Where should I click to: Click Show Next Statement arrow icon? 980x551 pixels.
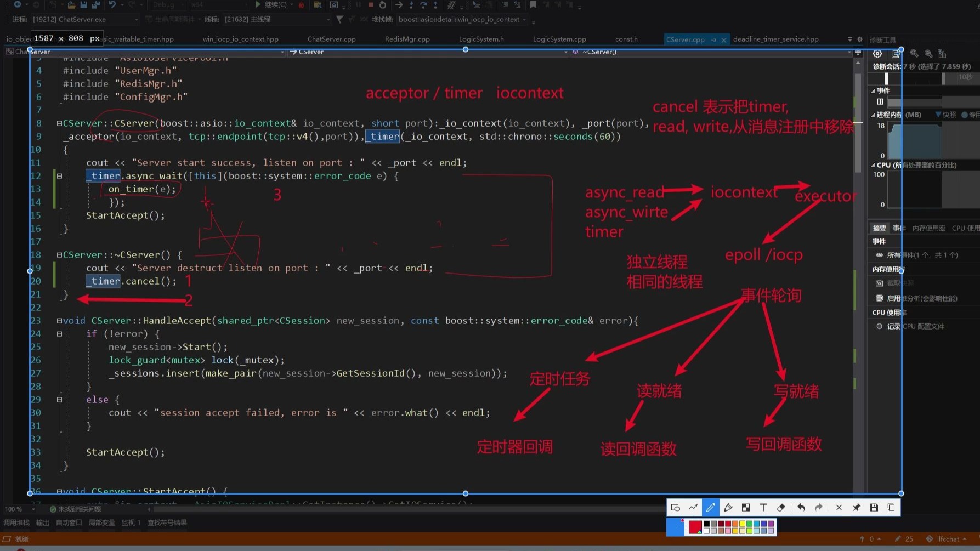[x=399, y=5]
